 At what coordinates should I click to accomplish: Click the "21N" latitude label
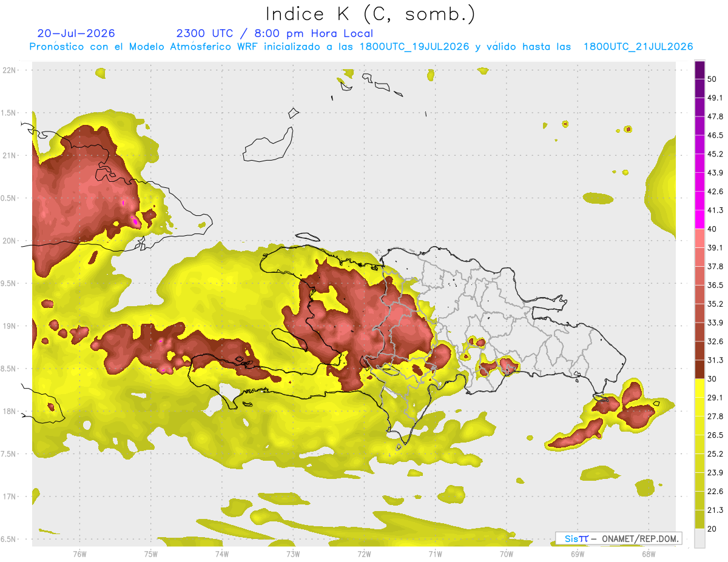pyautogui.click(x=10, y=156)
